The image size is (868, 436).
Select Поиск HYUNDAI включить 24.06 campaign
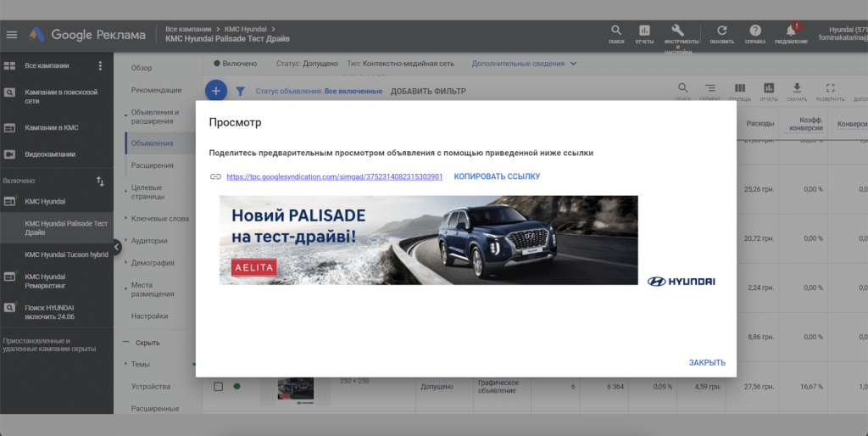coord(49,312)
